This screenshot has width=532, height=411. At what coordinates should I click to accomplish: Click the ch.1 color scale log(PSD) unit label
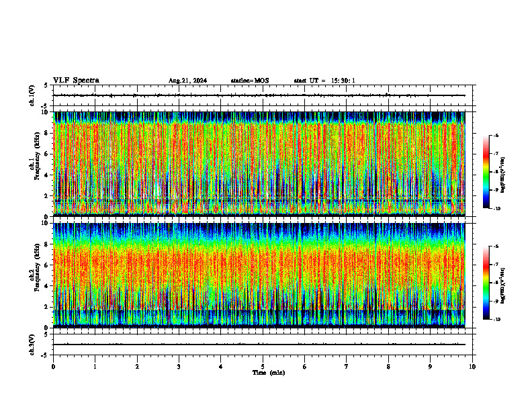click(x=503, y=175)
